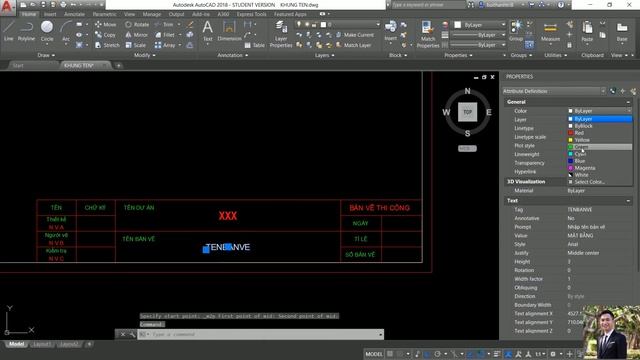Activate the Copy command
This screenshot has height=360, width=640.
coord(106,35)
